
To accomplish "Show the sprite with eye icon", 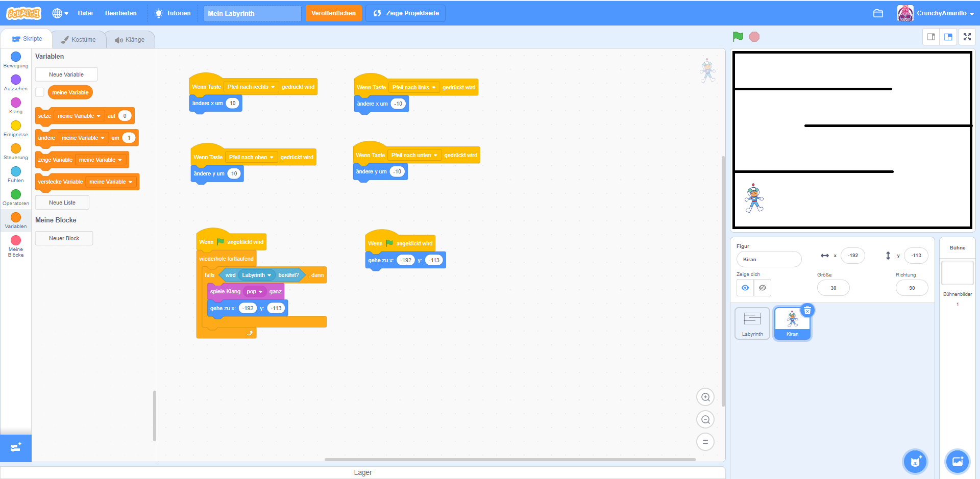I will point(745,288).
